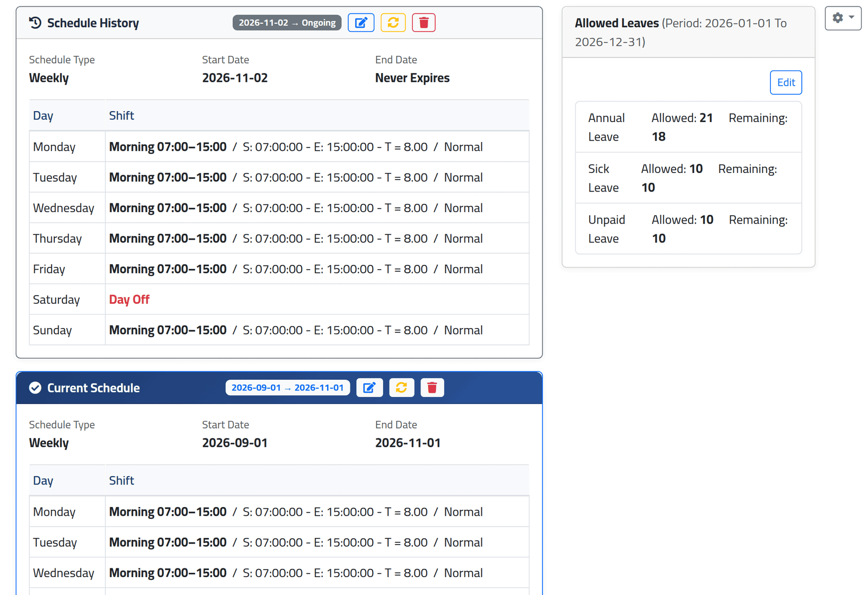This screenshot has height=595, width=868.
Task: Select Thursday row in Schedule History
Action: point(279,239)
